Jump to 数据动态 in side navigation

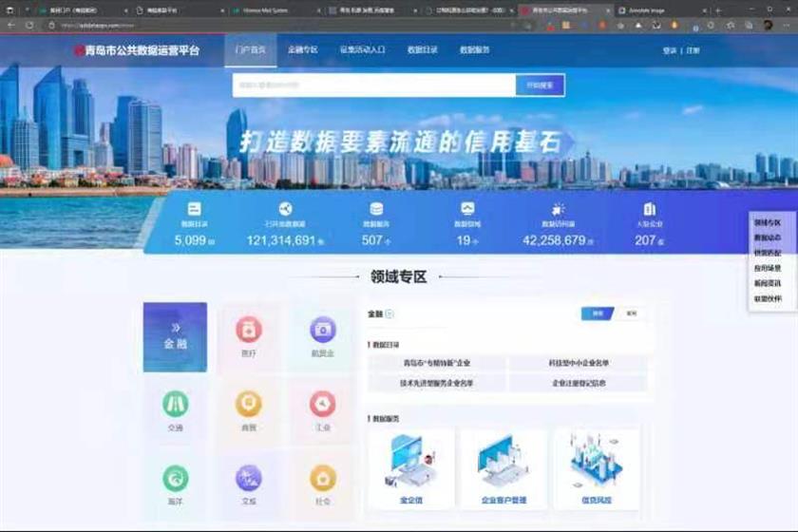(x=768, y=237)
